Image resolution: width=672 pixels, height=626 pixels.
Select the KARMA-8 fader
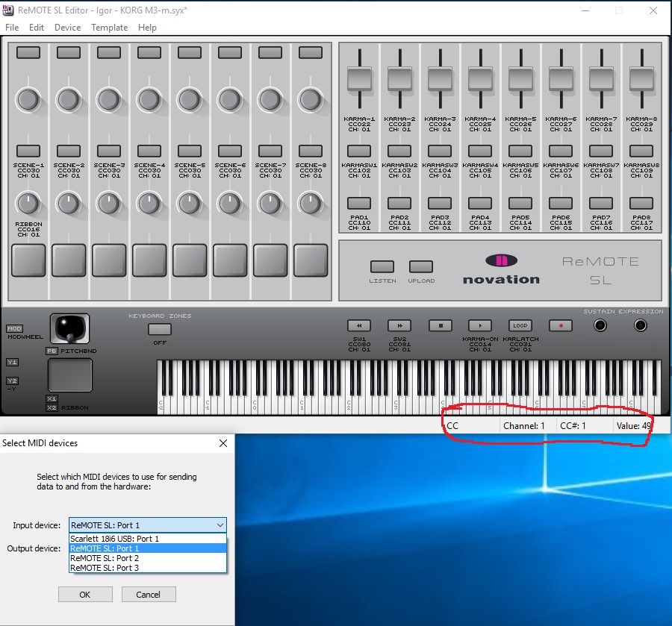641,78
